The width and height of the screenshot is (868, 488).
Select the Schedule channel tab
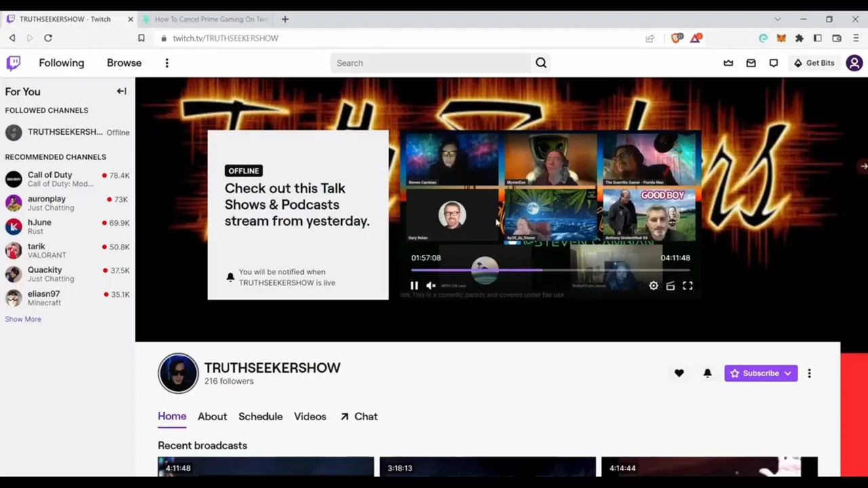(x=260, y=416)
